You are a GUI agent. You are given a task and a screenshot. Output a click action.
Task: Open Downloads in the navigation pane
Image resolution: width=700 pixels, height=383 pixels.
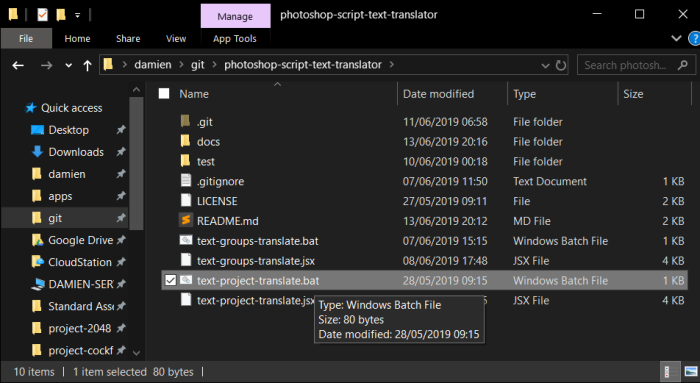coord(76,152)
